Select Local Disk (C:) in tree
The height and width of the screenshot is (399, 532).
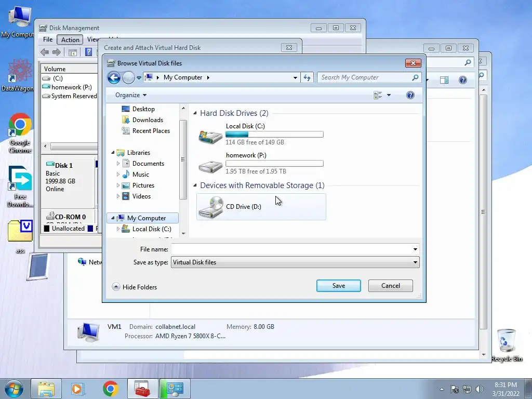click(x=152, y=229)
